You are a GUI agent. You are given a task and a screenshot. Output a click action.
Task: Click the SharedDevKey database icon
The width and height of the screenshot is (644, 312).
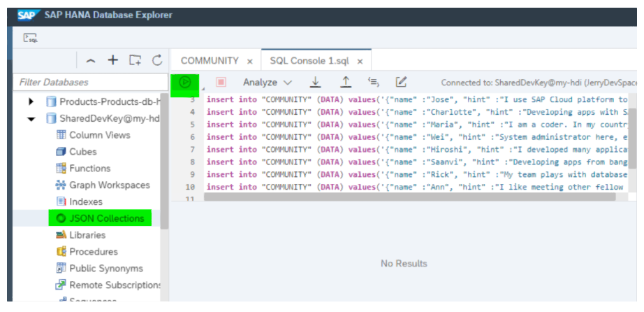click(x=52, y=118)
